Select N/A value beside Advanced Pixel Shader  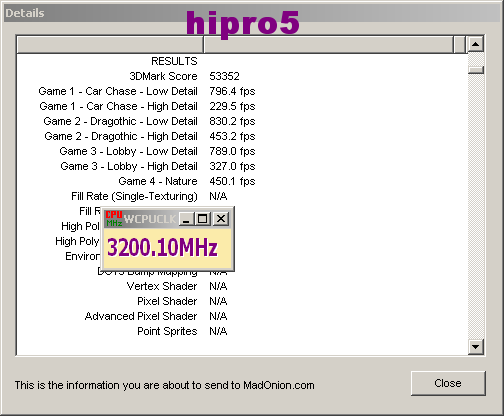[218, 316]
